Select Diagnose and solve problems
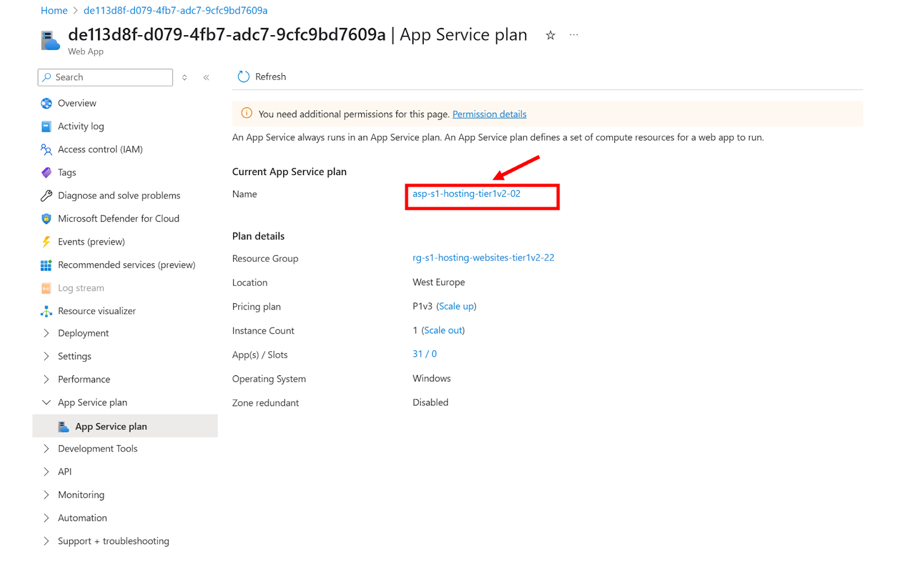 tap(119, 196)
